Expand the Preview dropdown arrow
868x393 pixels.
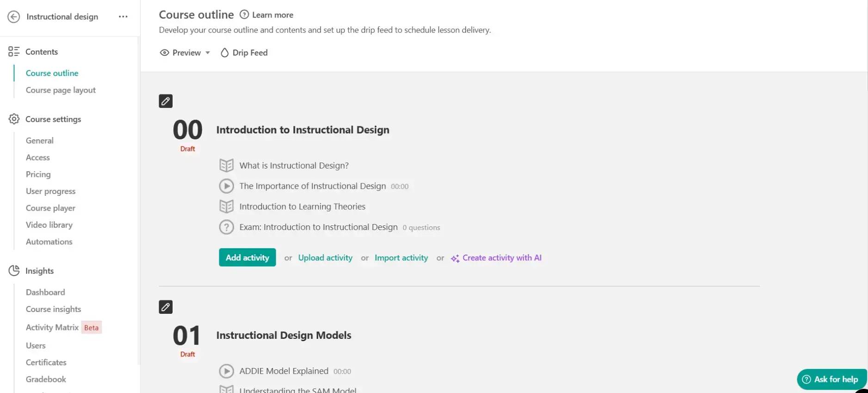click(208, 53)
